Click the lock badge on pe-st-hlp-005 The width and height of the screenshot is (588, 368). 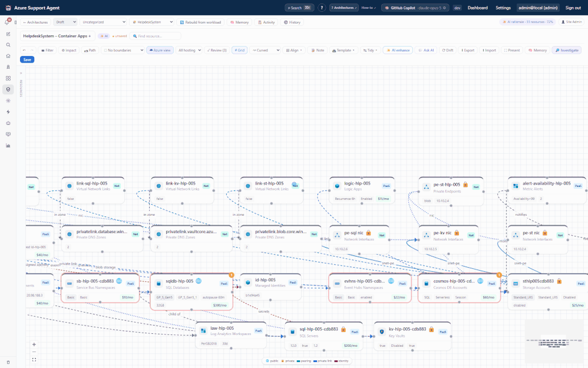click(x=465, y=185)
